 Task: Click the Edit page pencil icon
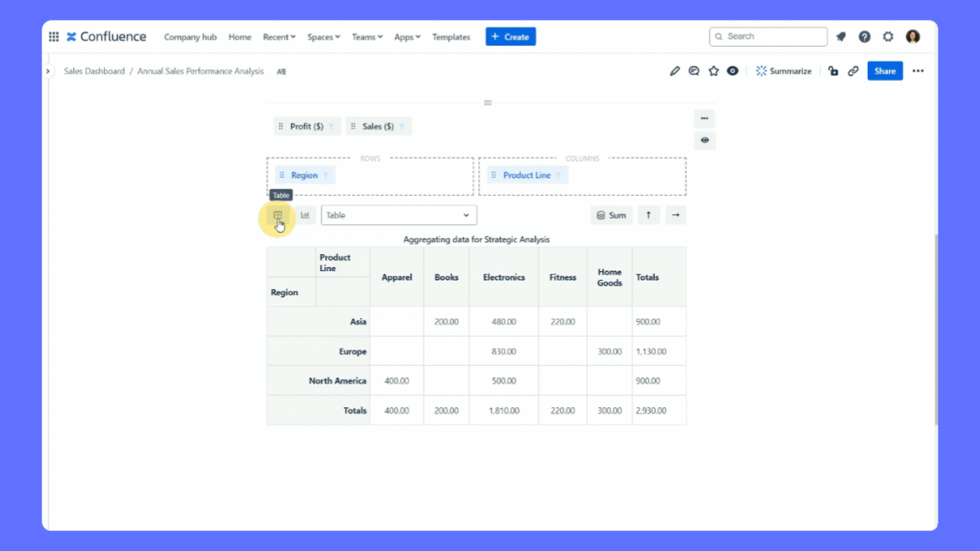pos(675,71)
